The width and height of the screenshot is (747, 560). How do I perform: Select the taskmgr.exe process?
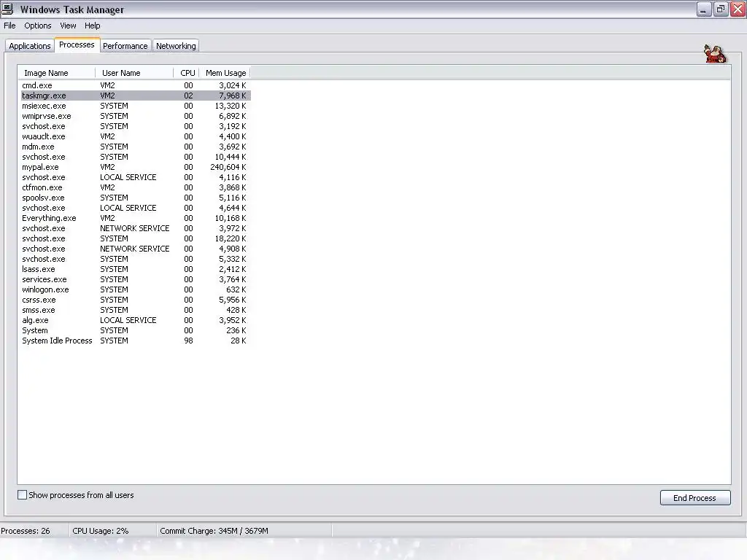tap(135, 96)
